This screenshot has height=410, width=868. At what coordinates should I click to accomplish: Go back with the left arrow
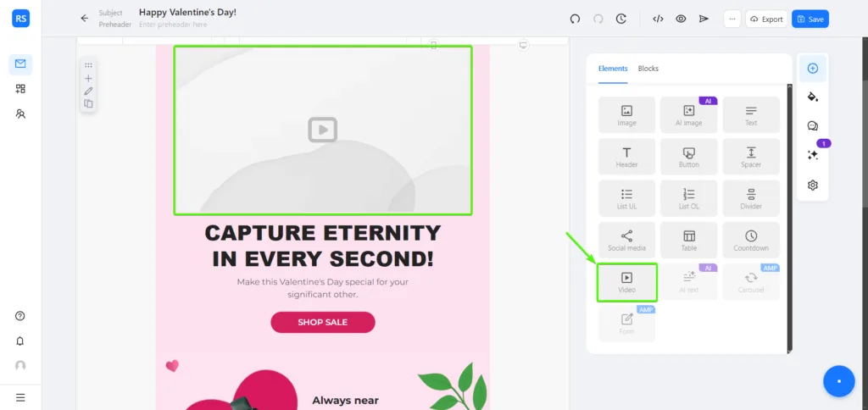85,19
